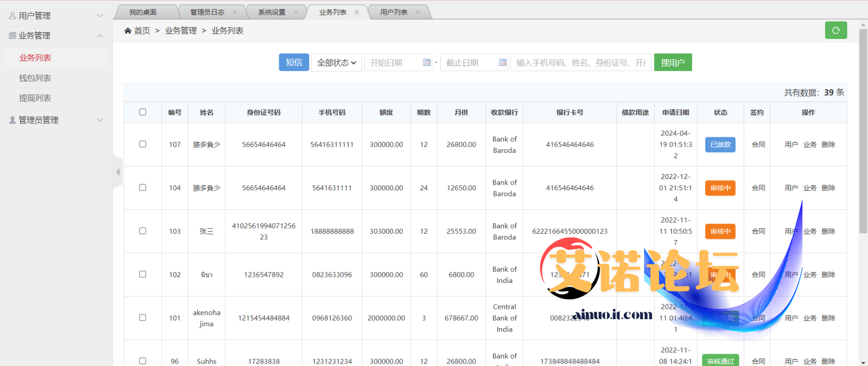The height and width of the screenshot is (366, 868).
Task: Open the 全部状态 status dropdown
Action: point(337,62)
